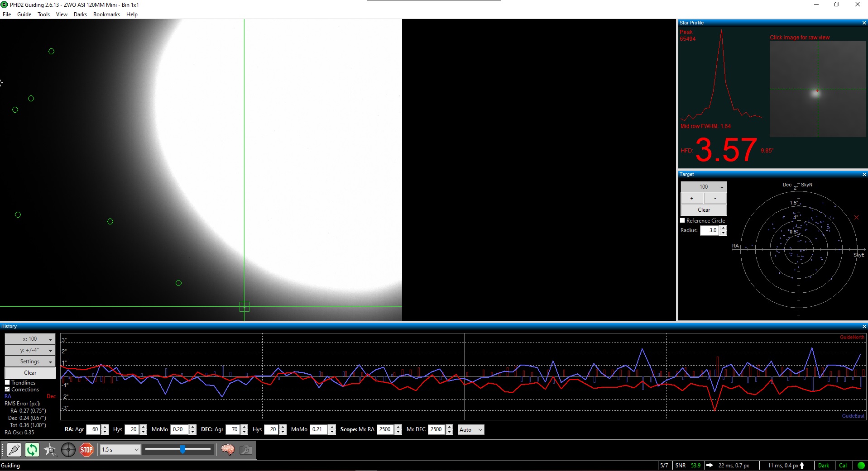This screenshot has width=868, height=471.
Task: Open the Darks menu
Action: 80,14
